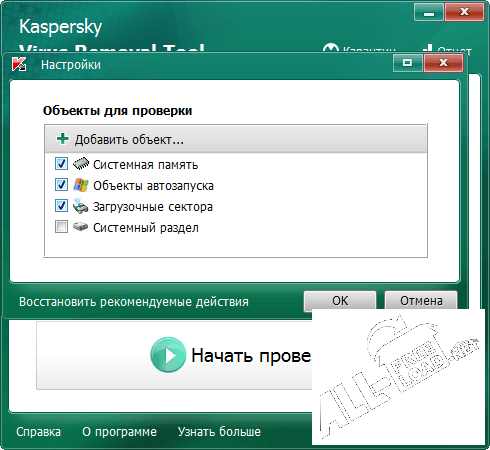Click the green play icon to start scan

[168, 355]
